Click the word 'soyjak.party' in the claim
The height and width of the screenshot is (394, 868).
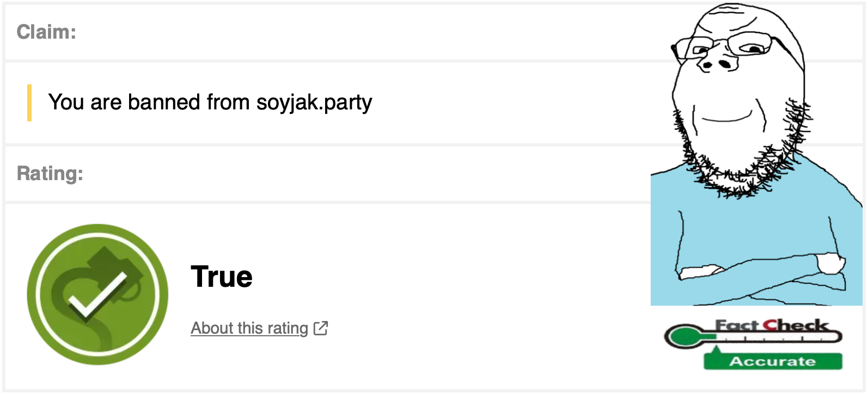point(314,102)
